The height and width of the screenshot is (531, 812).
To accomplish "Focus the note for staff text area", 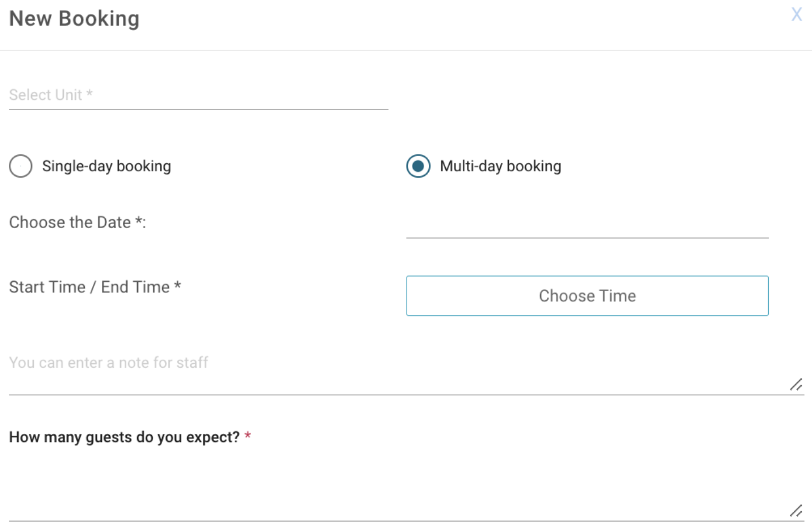I will tap(398, 368).
